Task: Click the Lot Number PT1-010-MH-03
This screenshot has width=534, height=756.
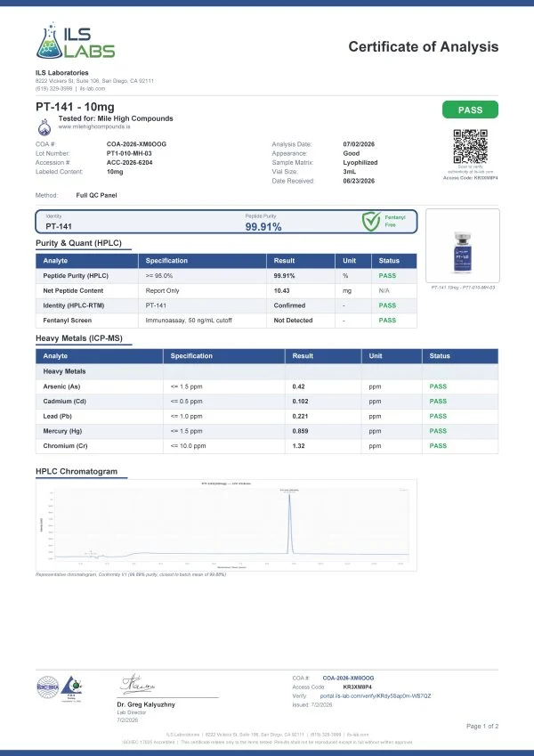Action: click(x=129, y=153)
